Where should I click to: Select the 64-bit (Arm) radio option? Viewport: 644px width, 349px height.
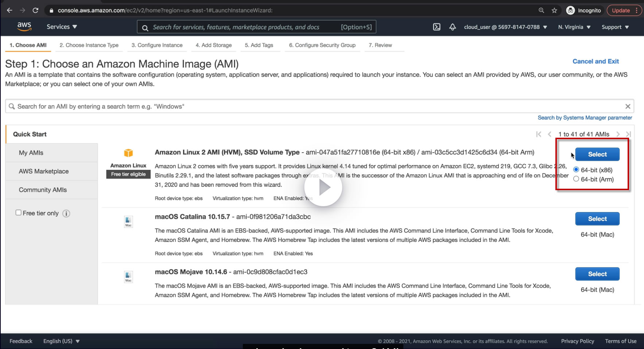pyautogui.click(x=576, y=179)
